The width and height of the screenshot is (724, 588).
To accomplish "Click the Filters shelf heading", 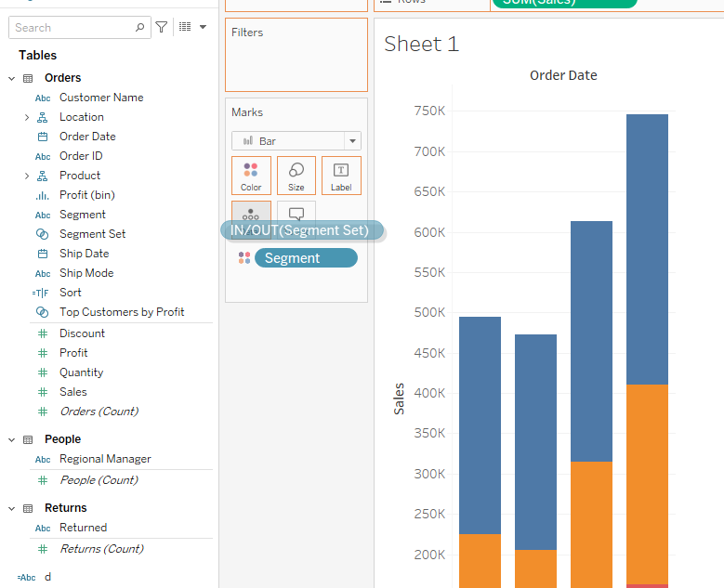I will click(247, 33).
